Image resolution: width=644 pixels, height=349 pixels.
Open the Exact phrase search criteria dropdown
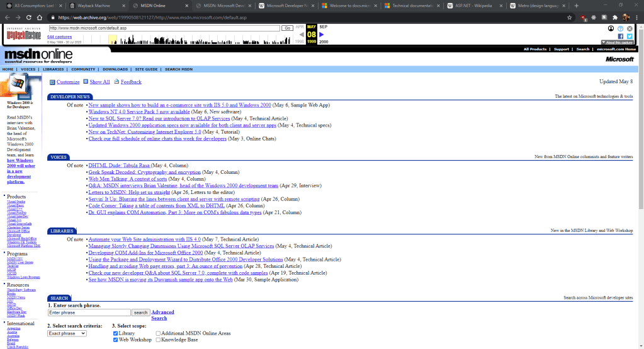click(67, 333)
